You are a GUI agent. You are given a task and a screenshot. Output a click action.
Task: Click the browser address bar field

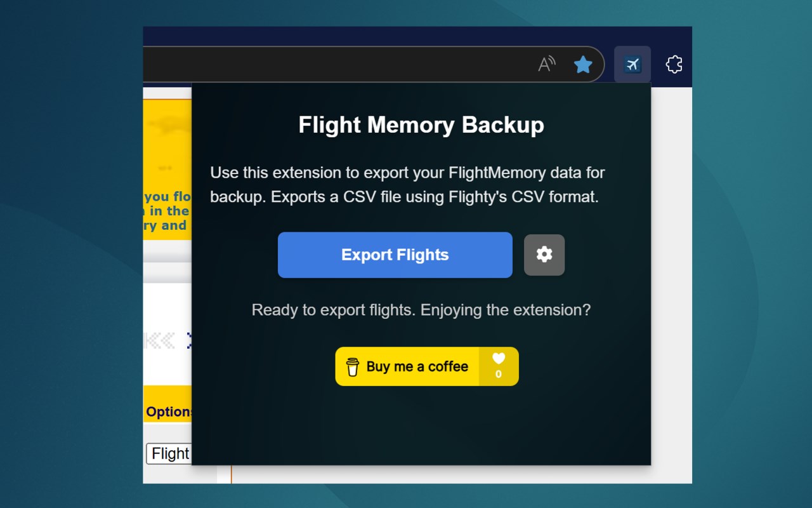(373, 64)
